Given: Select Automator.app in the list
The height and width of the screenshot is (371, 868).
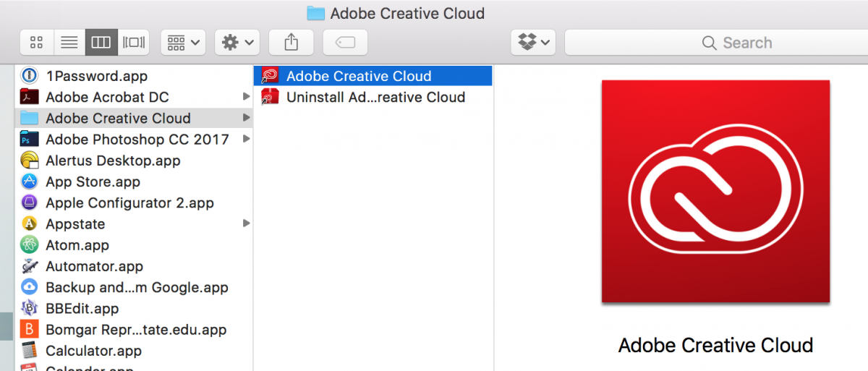Looking at the screenshot, I should click(x=94, y=267).
